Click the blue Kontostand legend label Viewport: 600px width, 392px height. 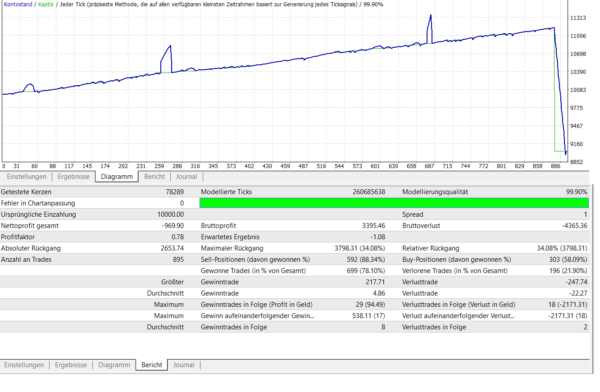[18, 4]
